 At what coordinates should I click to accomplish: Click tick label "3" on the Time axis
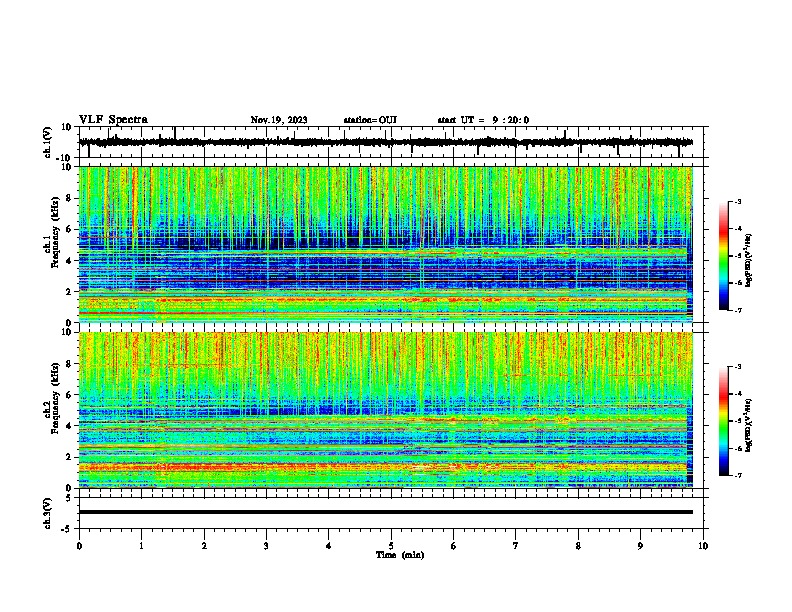266,546
